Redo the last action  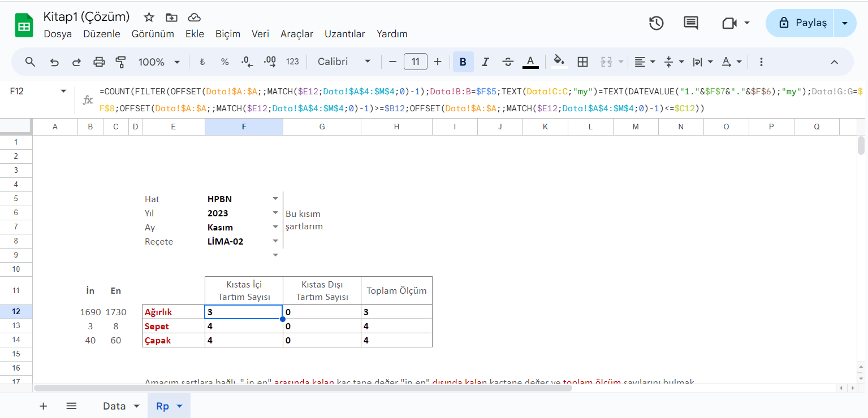coord(76,62)
